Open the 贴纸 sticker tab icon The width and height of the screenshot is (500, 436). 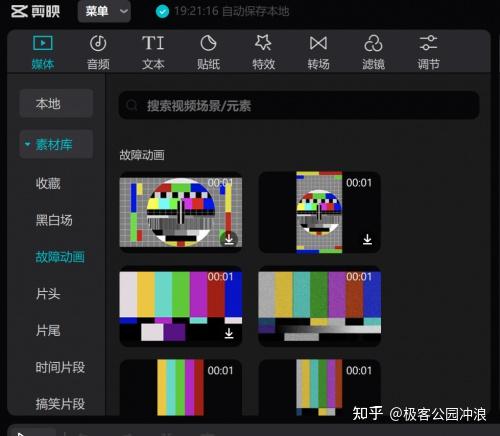[x=208, y=43]
